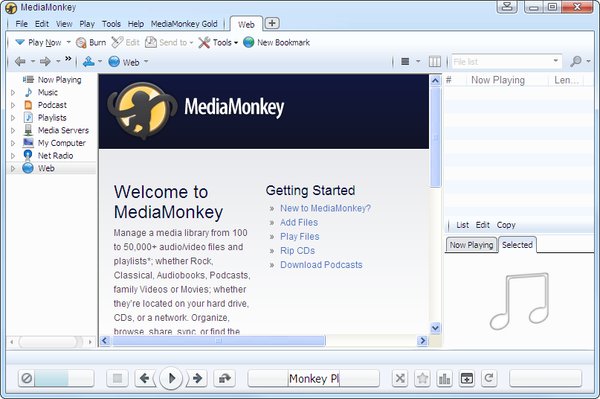The image size is (600, 399).
Task: Click the Edit tag icon in the toolbar
Action: click(x=117, y=42)
